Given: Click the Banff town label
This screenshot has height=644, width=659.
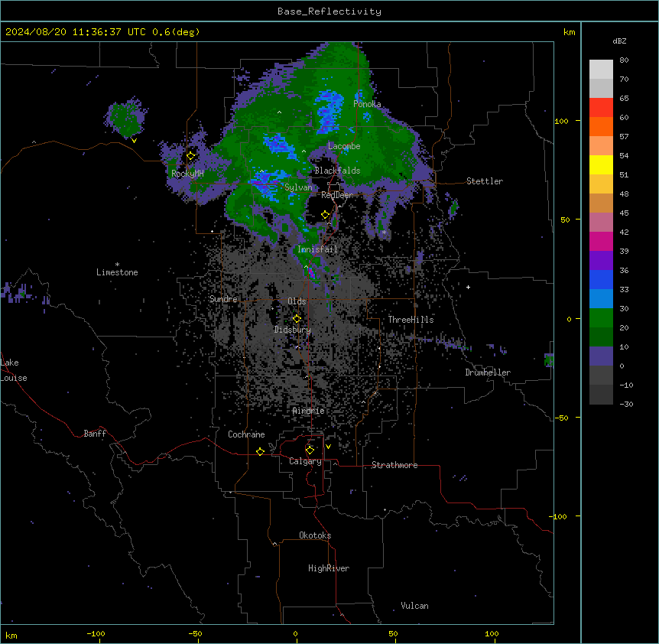Looking at the screenshot, I should coord(95,434).
